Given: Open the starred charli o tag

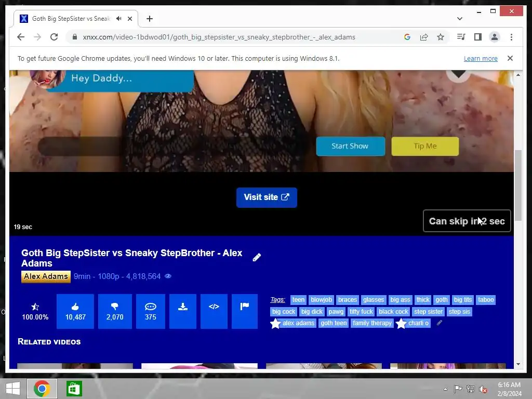Looking at the screenshot, I should tap(413, 323).
